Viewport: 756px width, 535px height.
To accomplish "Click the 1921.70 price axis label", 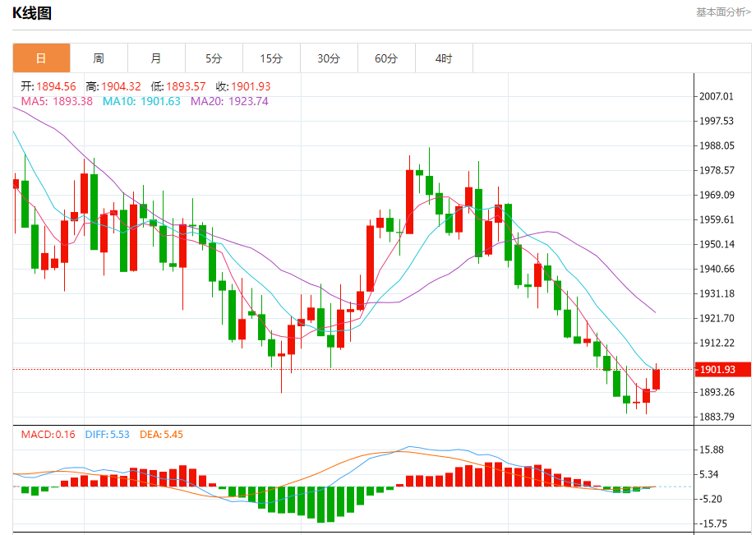I will [717, 318].
